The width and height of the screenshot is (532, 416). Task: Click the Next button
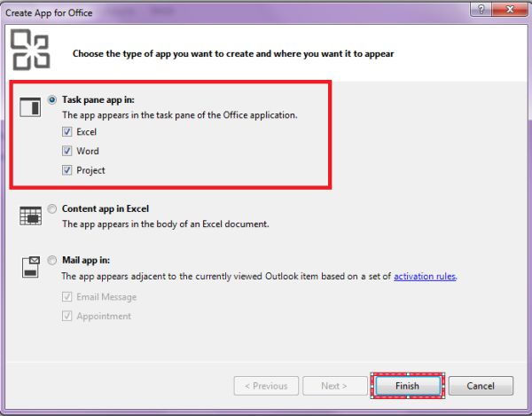(335, 386)
